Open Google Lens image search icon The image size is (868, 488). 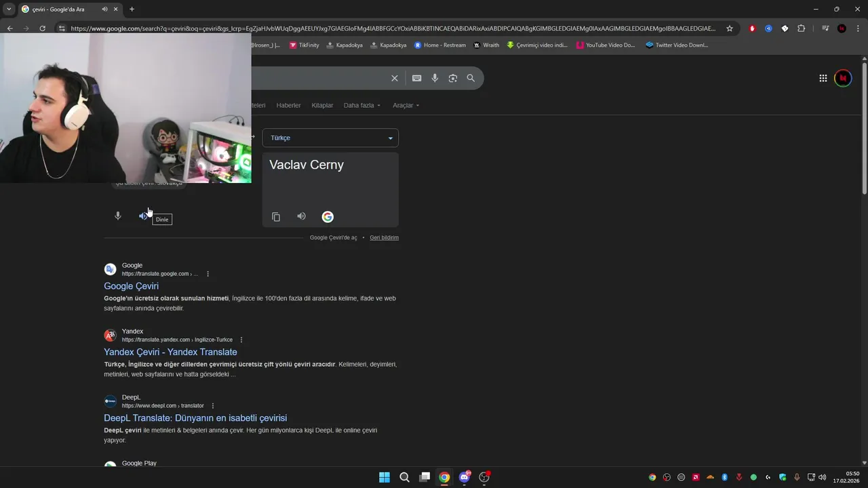(x=453, y=78)
